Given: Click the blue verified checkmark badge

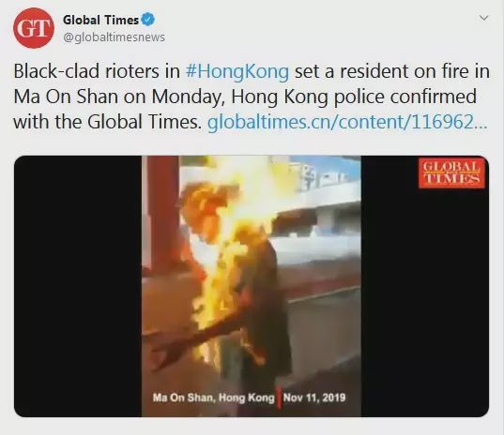Looking at the screenshot, I should [148, 20].
